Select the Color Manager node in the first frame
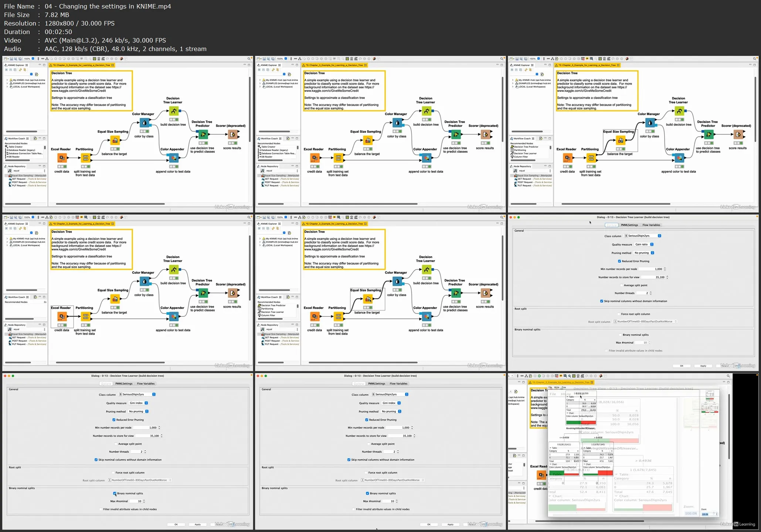Viewport: 761px width, 532px height. [x=145, y=123]
